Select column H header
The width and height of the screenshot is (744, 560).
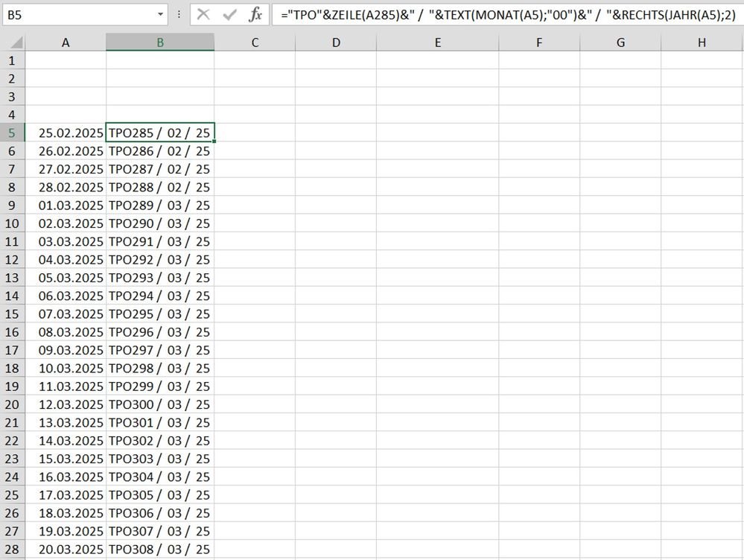point(702,42)
